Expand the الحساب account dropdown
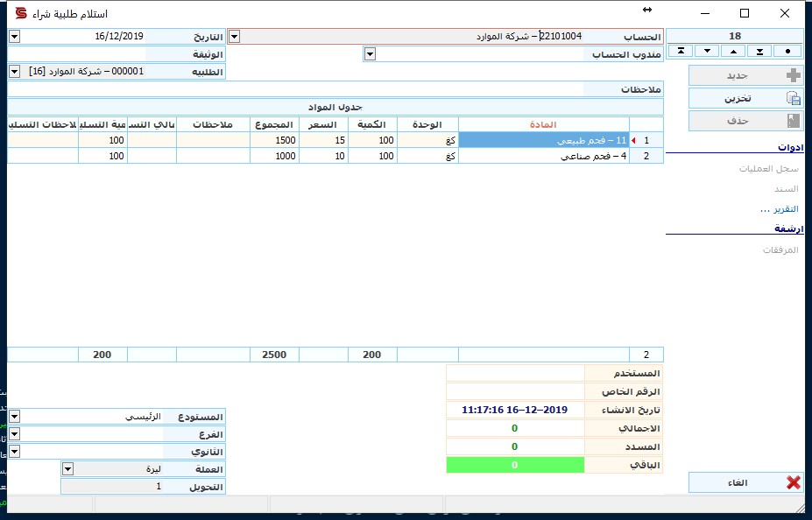The width and height of the screenshot is (812, 520). click(235, 36)
